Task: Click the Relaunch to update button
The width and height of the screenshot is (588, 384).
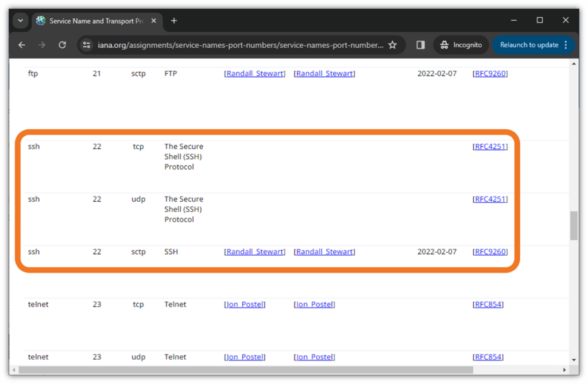Action: click(x=529, y=45)
